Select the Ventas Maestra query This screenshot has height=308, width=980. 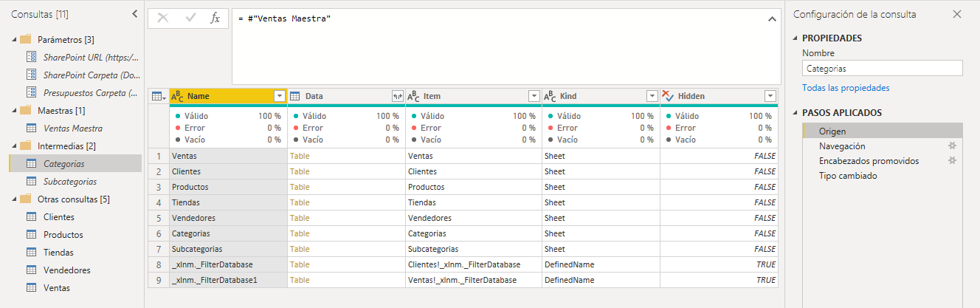click(72, 129)
